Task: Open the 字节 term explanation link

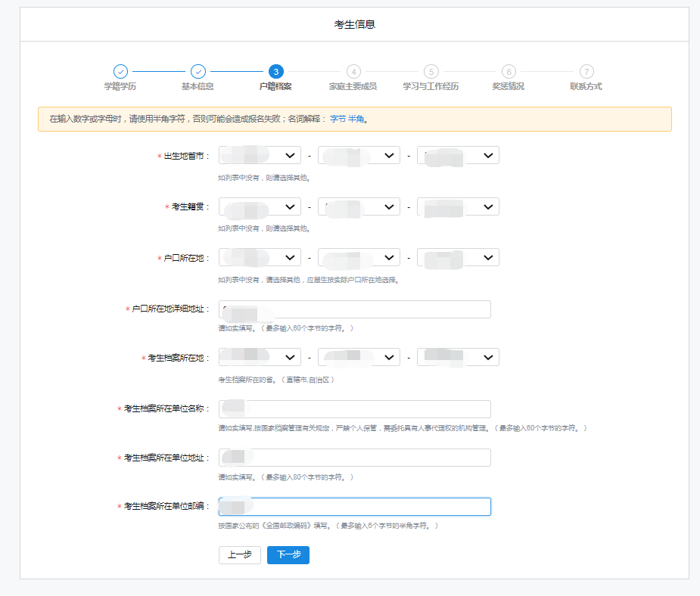Action: pos(338,120)
